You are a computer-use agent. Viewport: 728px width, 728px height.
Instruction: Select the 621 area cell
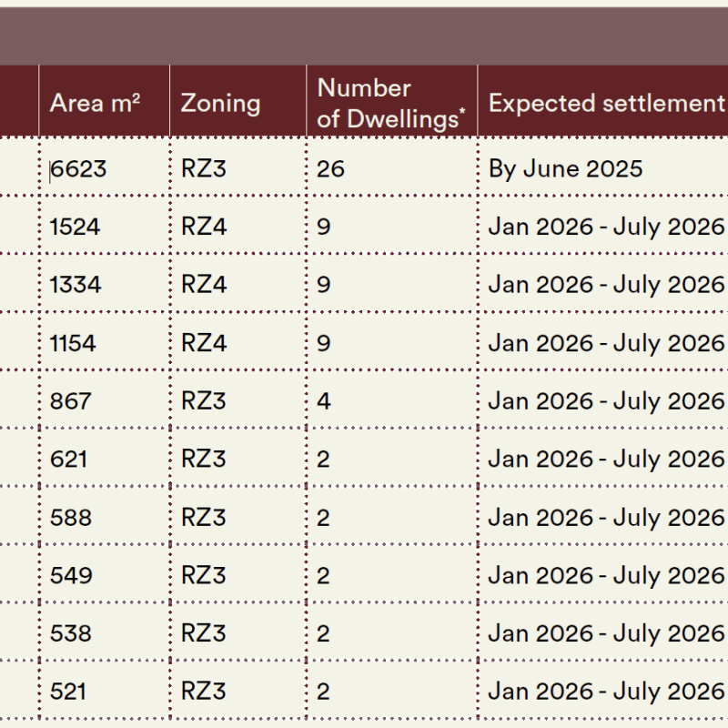[69, 460]
